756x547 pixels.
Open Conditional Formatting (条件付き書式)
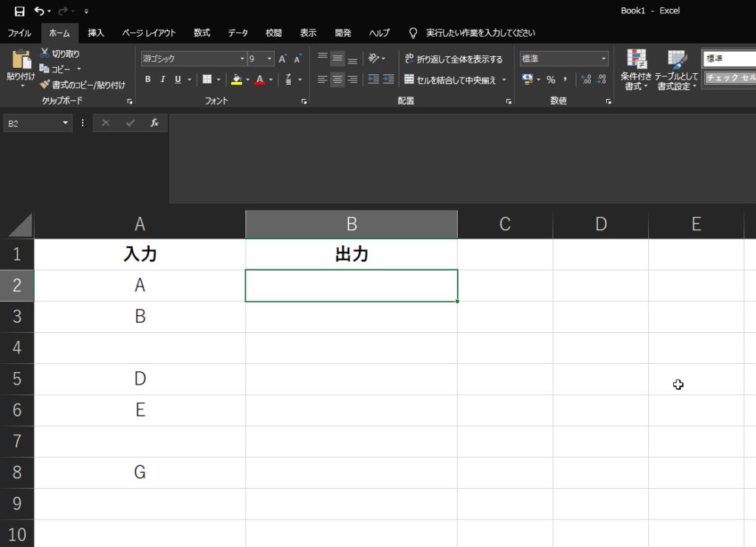pyautogui.click(x=636, y=61)
